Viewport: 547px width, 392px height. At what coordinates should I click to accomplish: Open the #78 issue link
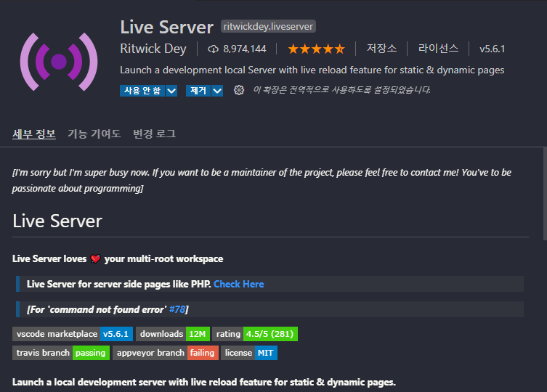tap(177, 309)
